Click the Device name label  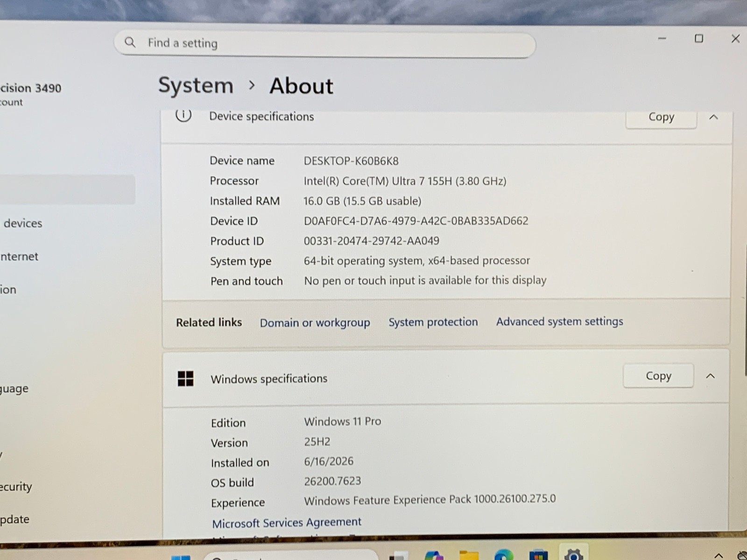242,161
